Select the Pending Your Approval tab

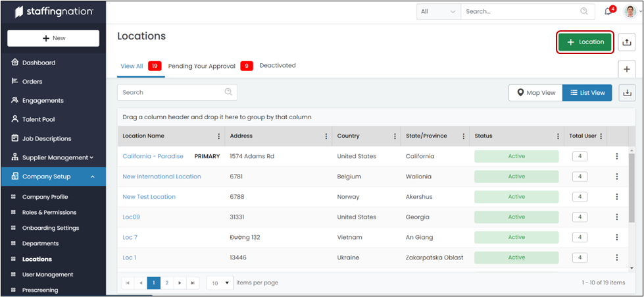point(211,66)
